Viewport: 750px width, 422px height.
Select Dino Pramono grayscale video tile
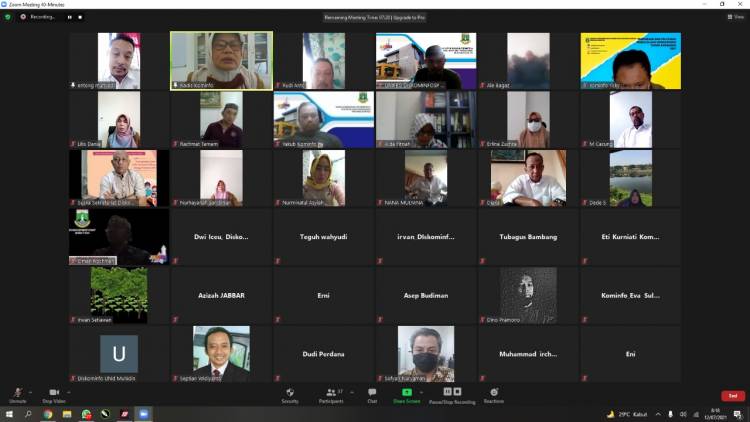(529, 295)
